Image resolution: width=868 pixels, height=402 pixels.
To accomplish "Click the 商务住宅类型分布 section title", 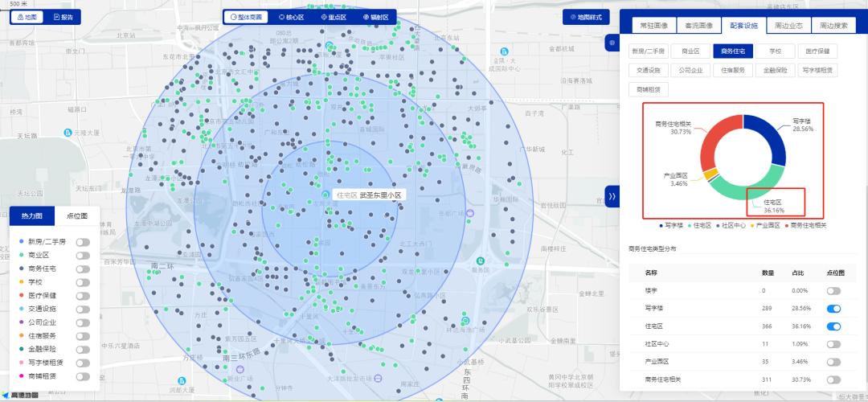I will (x=652, y=248).
